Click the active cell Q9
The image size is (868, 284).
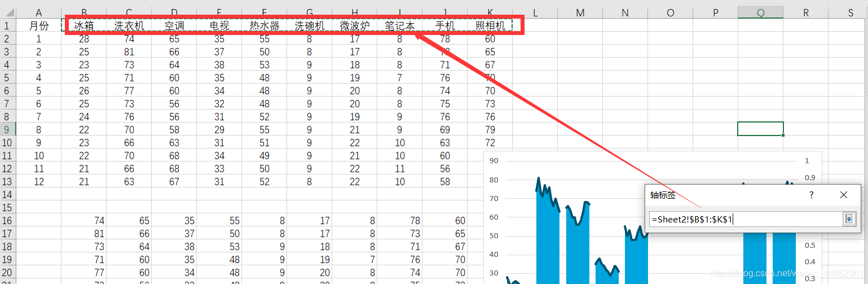pyautogui.click(x=760, y=129)
